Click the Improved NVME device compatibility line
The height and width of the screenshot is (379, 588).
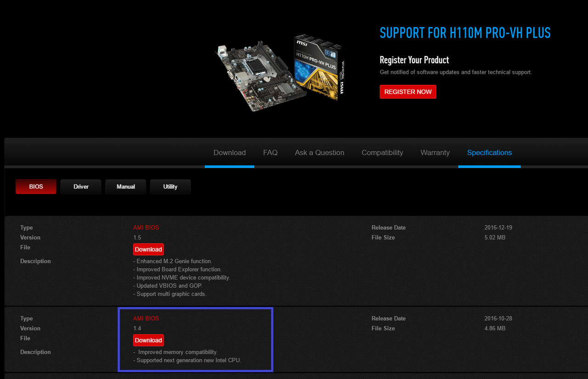click(182, 278)
